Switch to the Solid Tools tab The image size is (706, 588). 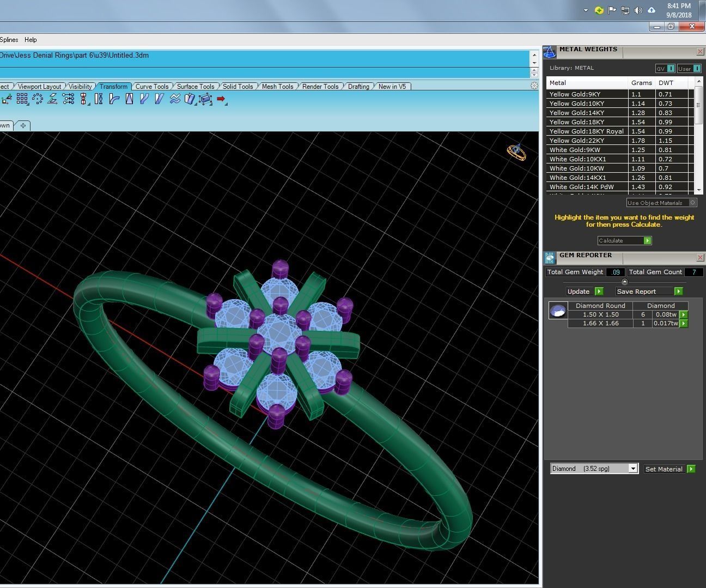tap(238, 86)
